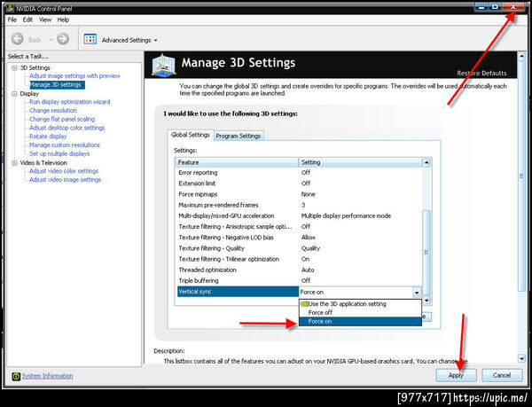Open 'Adjust video color settings' task
The image size is (532, 407).
[x=64, y=171]
